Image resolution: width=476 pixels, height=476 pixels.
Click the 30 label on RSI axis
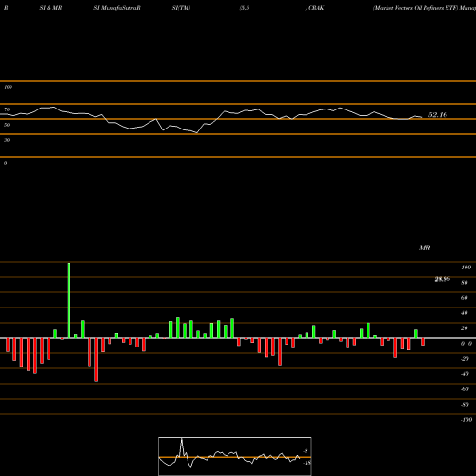pyautogui.click(x=7, y=140)
